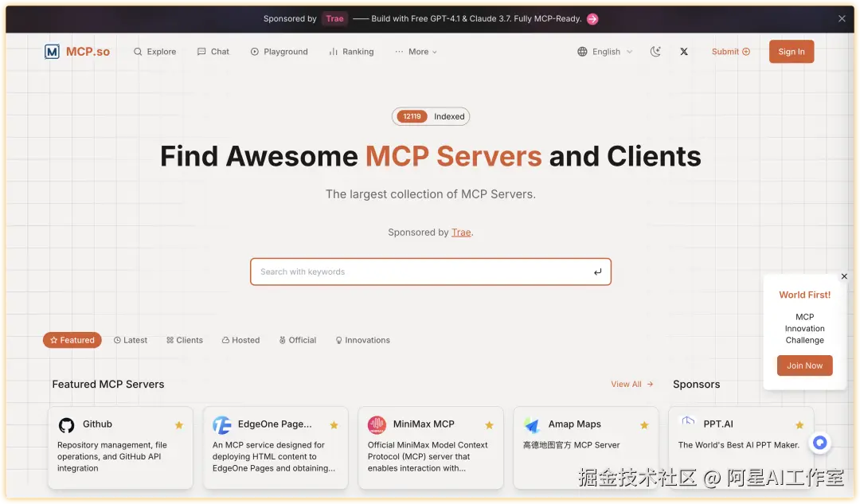Click the globe language icon

(x=582, y=52)
